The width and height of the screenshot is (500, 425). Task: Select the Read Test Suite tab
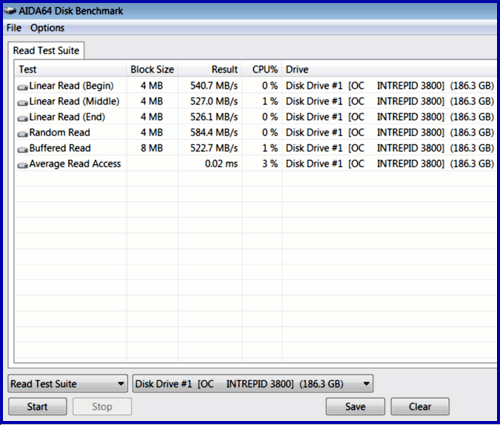[x=46, y=51]
